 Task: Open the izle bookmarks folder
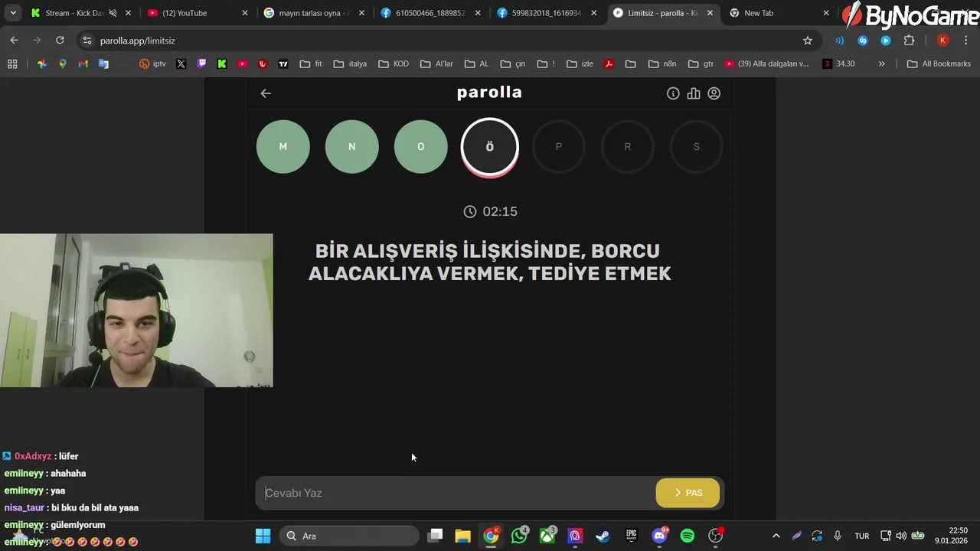pos(580,64)
